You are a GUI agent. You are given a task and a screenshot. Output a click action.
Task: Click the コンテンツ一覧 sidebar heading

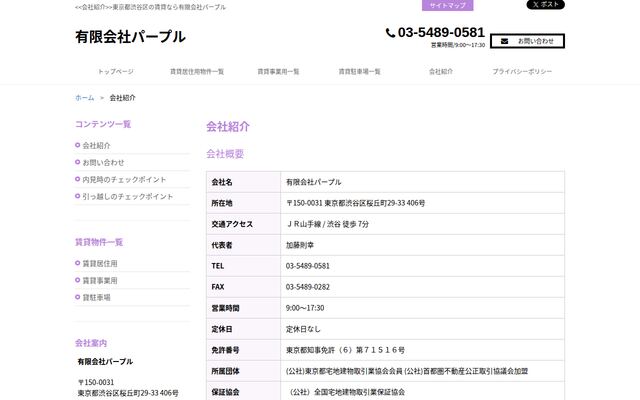(x=103, y=124)
